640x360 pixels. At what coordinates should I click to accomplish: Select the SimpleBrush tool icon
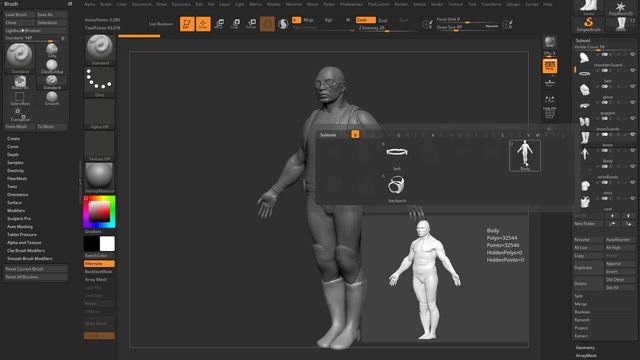(589, 24)
